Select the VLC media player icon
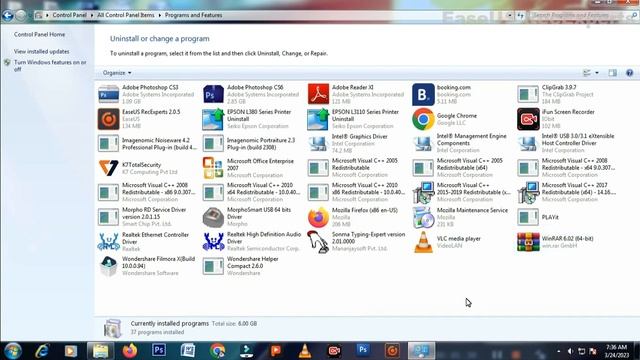The width and height of the screenshot is (640, 360). [x=423, y=242]
